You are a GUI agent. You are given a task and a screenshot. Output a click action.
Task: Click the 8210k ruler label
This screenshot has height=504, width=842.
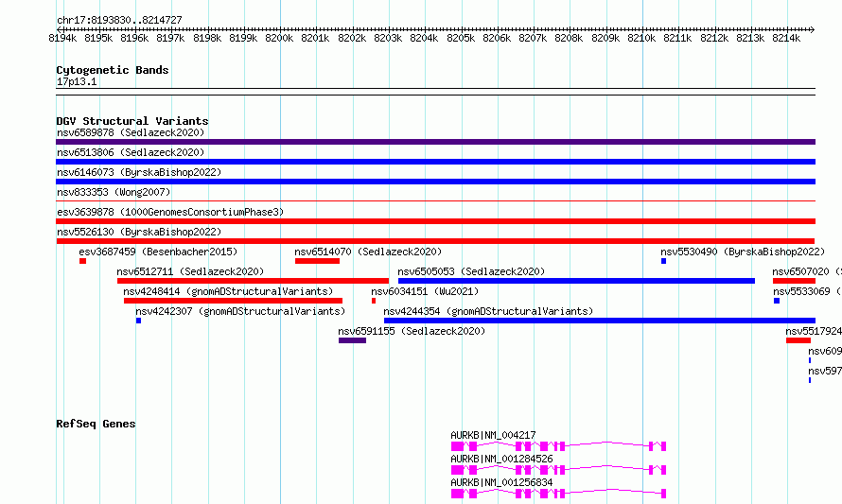click(641, 38)
